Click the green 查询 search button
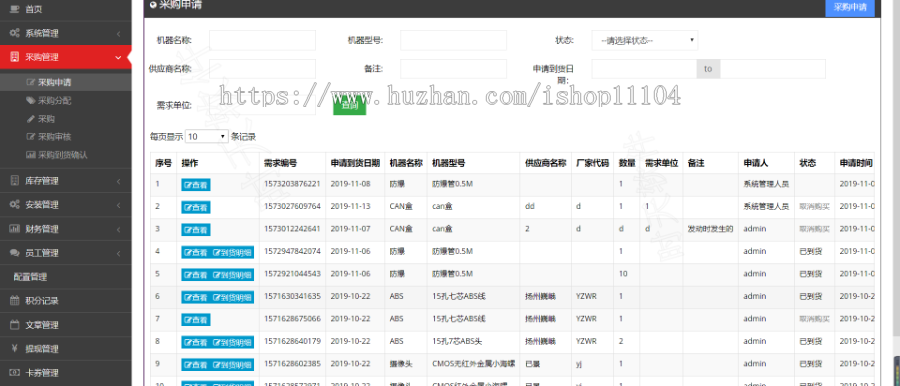The image size is (900, 386). click(350, 106)
